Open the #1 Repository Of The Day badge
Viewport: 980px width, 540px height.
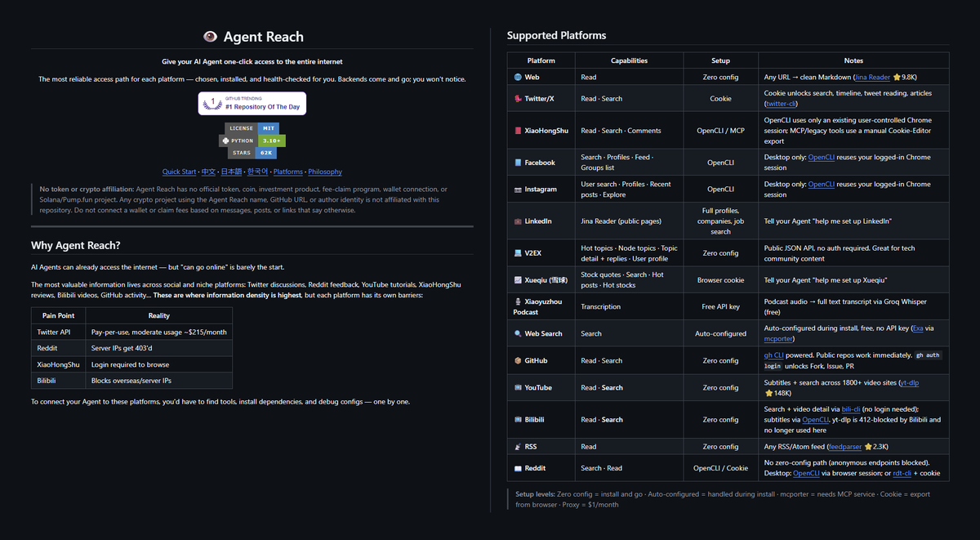(x=252, y=103)
